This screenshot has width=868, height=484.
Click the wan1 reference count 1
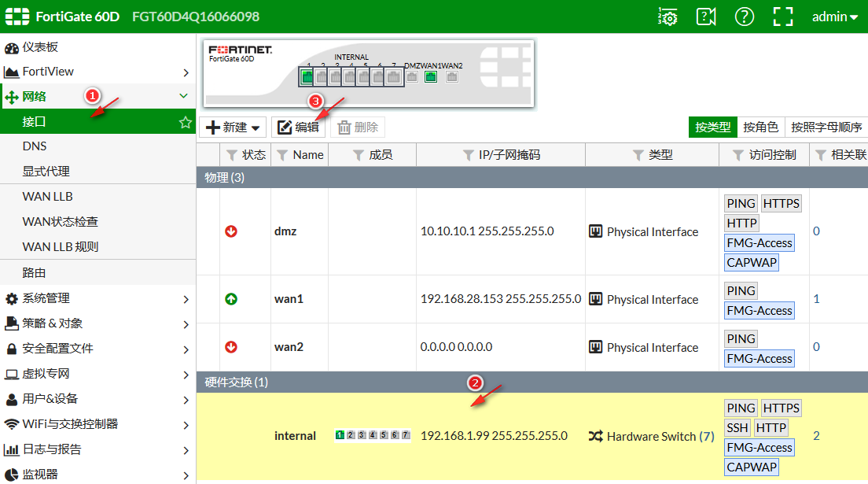pyautogui.click(x=817, y=299)
